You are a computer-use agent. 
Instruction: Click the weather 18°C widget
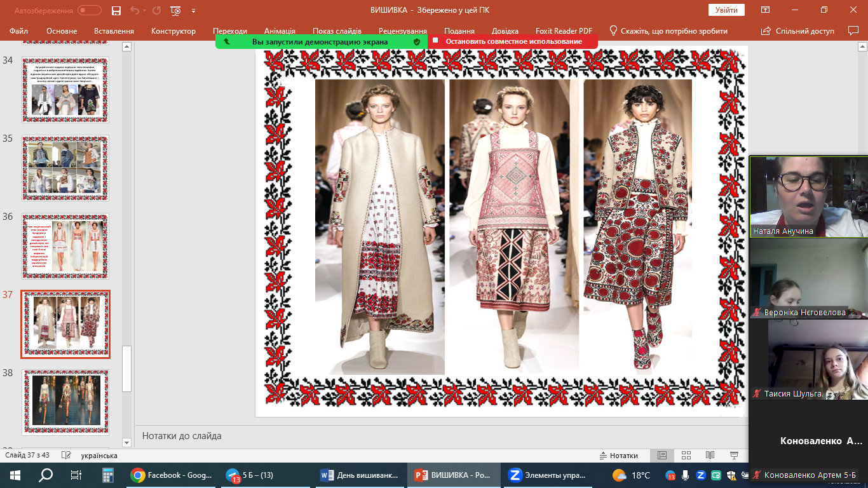[631, 475]
